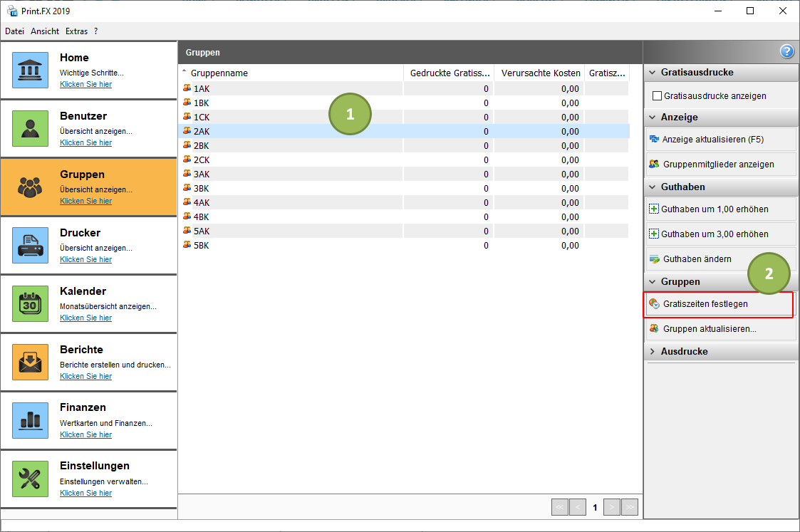Open the Datei menu

15,31
